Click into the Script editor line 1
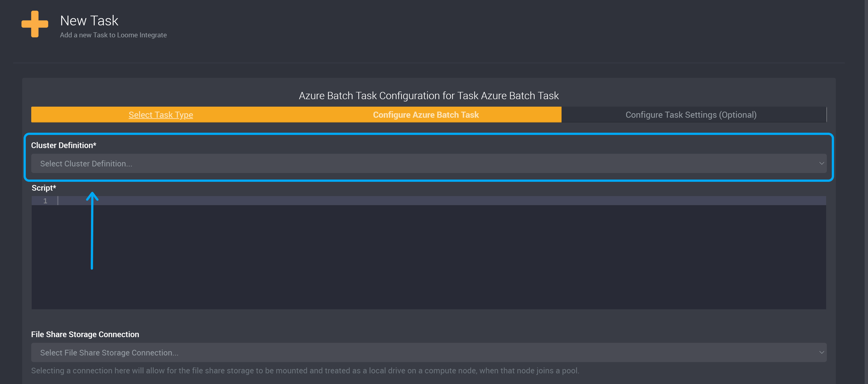 click(x=441, y=201)
